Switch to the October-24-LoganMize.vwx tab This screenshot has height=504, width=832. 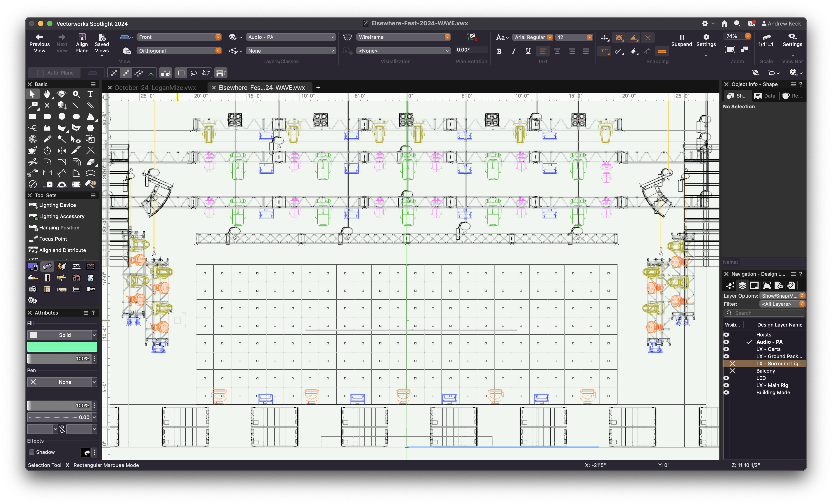coord(156,87)
